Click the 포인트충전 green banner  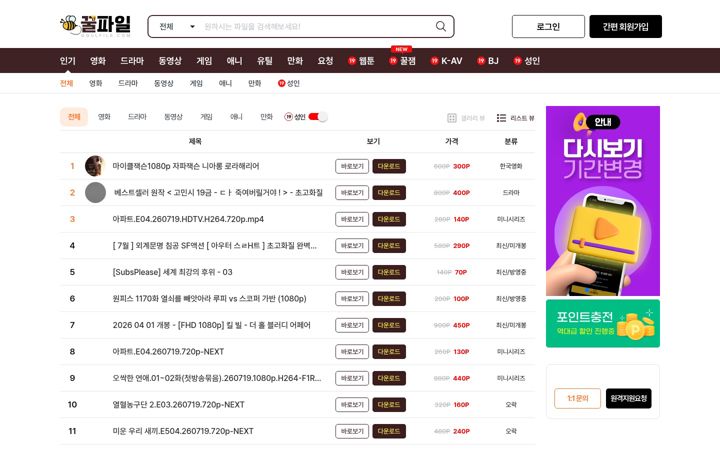click(603, 324)
